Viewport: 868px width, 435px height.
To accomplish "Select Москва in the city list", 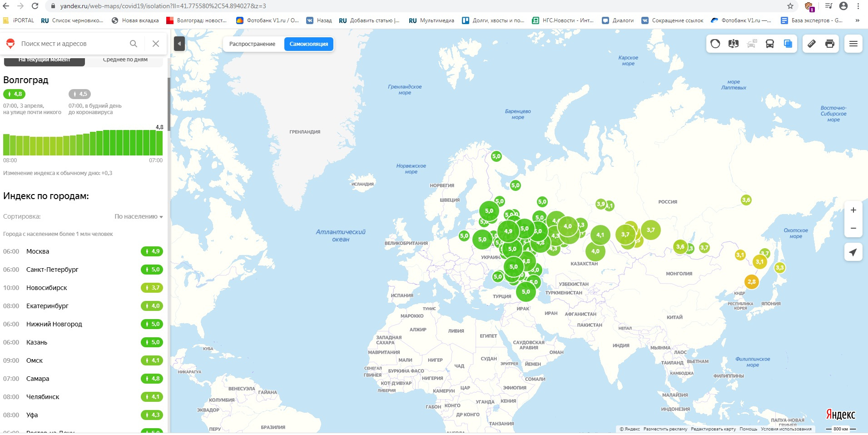I will [83, 251].
